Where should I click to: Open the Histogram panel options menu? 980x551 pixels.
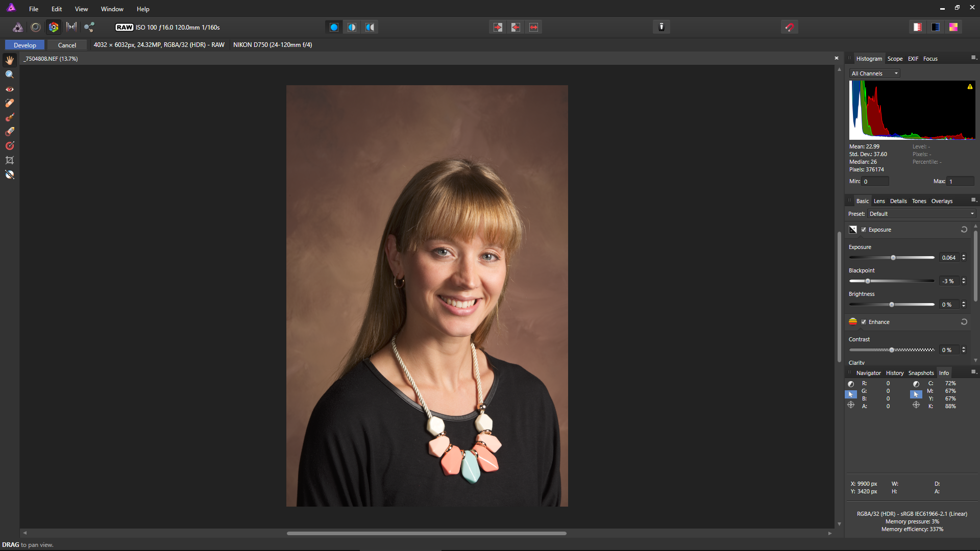click(973, 58)
